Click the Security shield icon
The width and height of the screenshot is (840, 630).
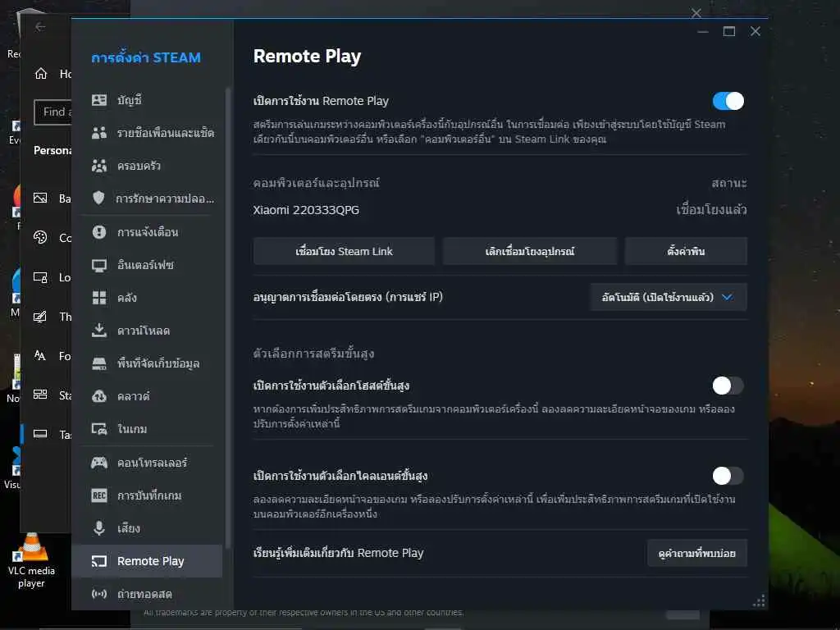(98, 199)
